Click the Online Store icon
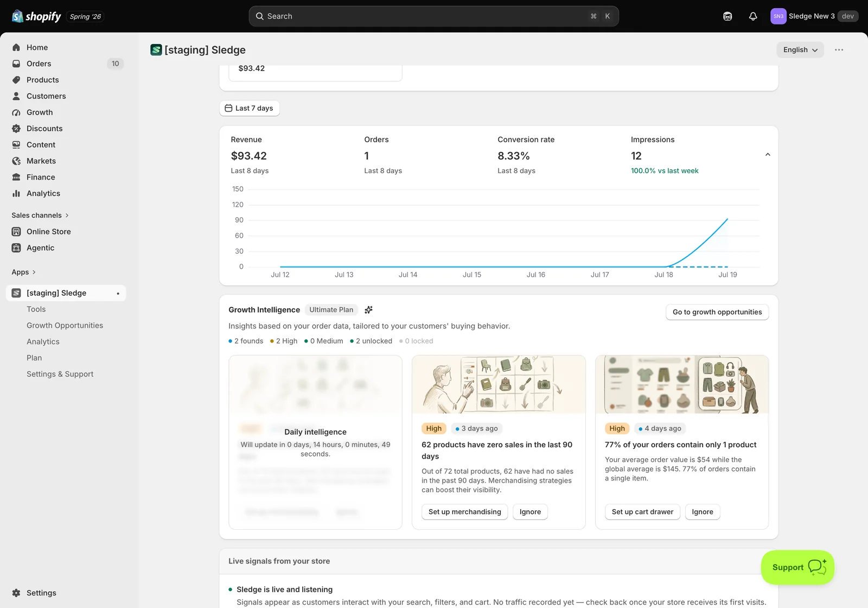Screen dimensions: 868x608 click(16, 232)
